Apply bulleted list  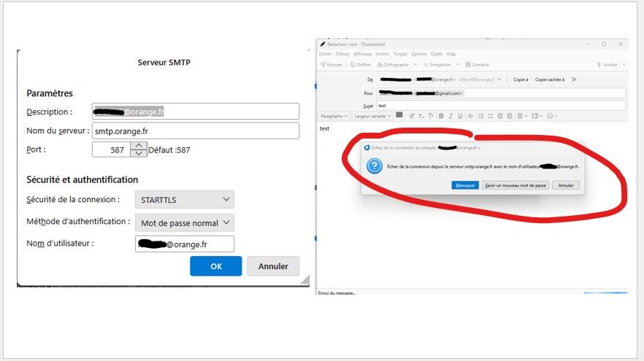[481, 116]
